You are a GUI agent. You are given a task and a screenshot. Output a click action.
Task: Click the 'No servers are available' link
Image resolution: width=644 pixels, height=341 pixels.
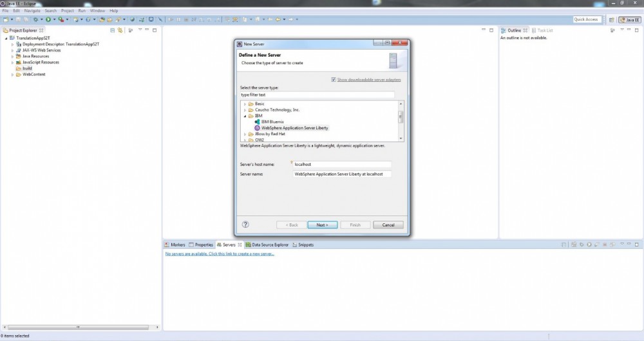(x=220, y=253)
